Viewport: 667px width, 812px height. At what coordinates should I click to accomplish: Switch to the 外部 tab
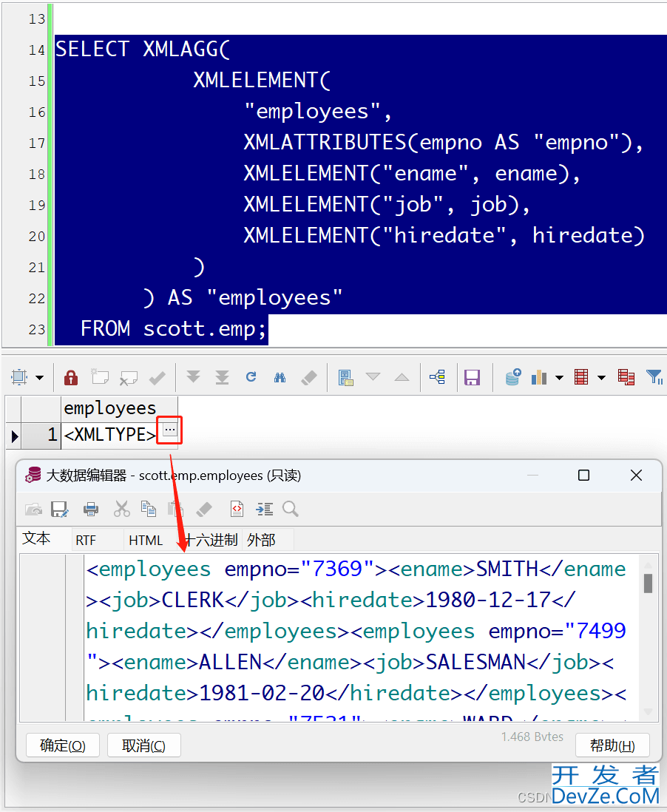[262, 540]
